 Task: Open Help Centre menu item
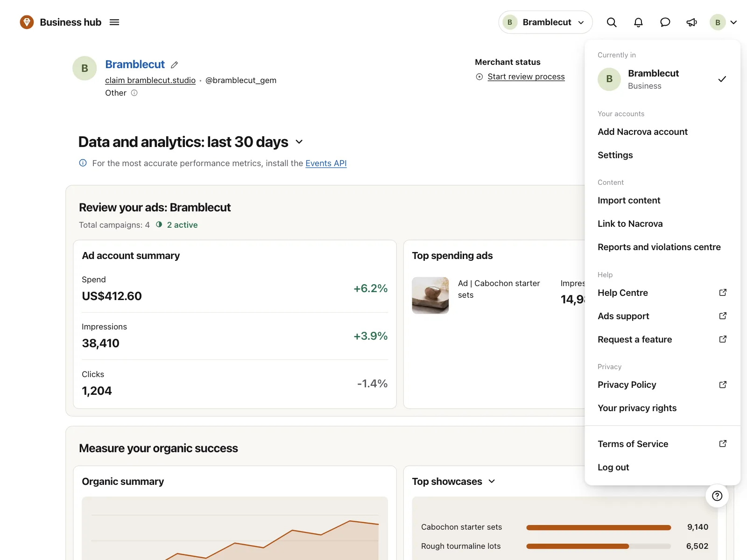[x=662, y=293]
